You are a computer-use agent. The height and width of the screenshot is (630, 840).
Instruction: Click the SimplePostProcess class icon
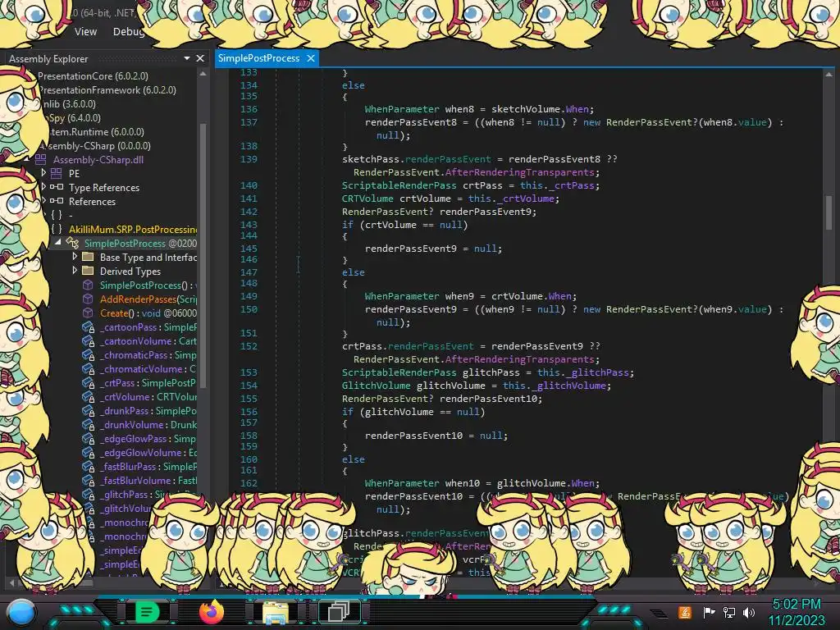pyautogui.click(x=72, y=243)
